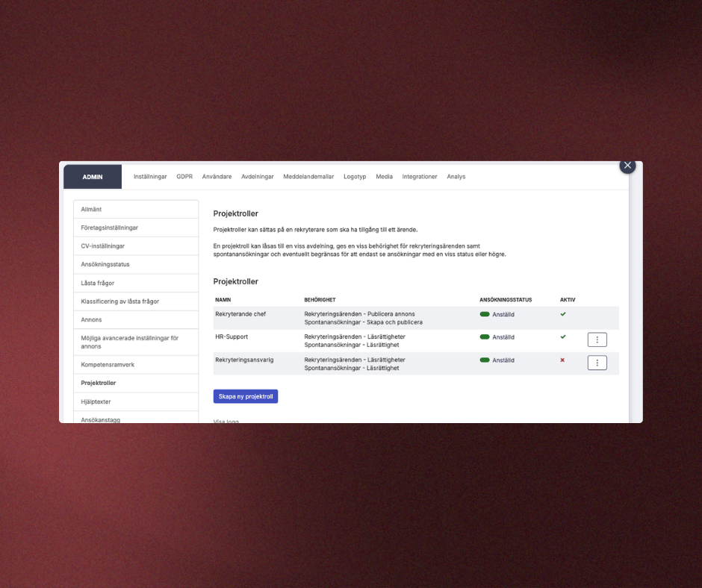Screen dimensions: 702x588
Task: Click the green active checkmark for Rekryterande chef
Action: [563, 314]
